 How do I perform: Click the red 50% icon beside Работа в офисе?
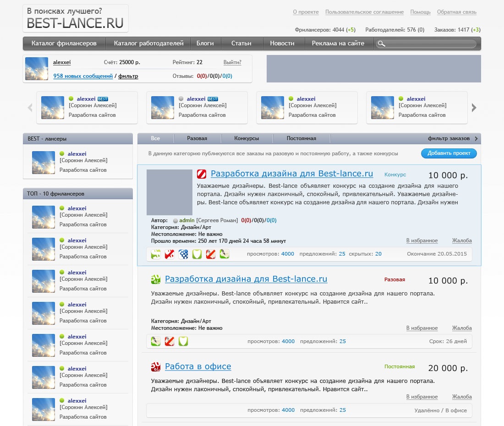point(156,366)
